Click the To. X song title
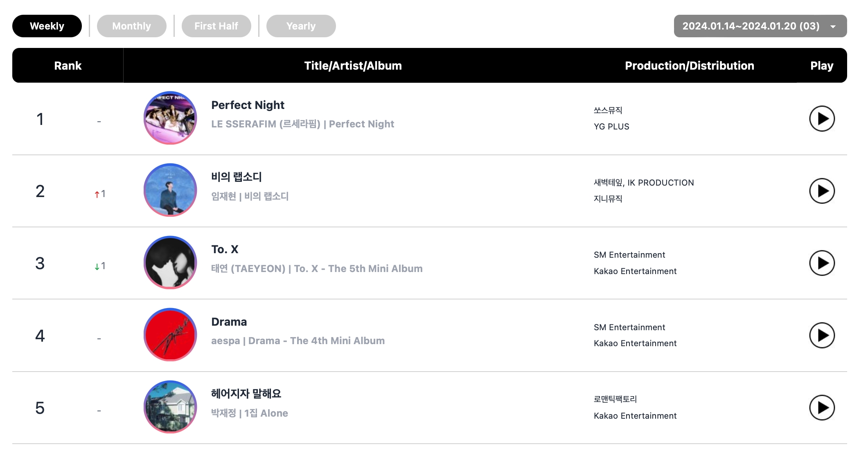Screen dimensions: 868x449 pos(225,249)
